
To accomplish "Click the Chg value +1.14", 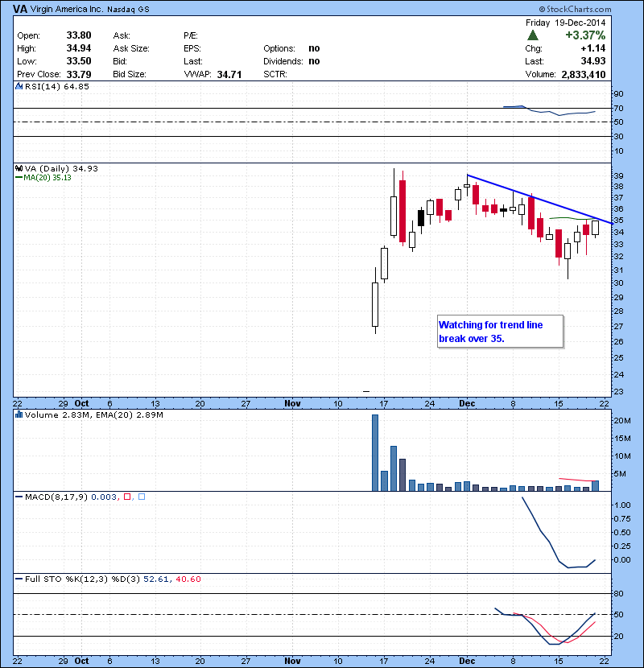I will pos(592,48).
